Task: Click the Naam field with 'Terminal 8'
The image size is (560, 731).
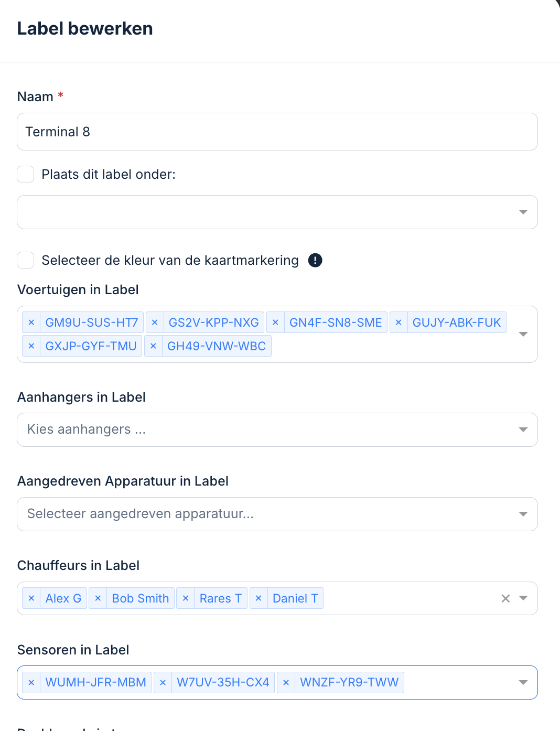Action: click(277, 132)
